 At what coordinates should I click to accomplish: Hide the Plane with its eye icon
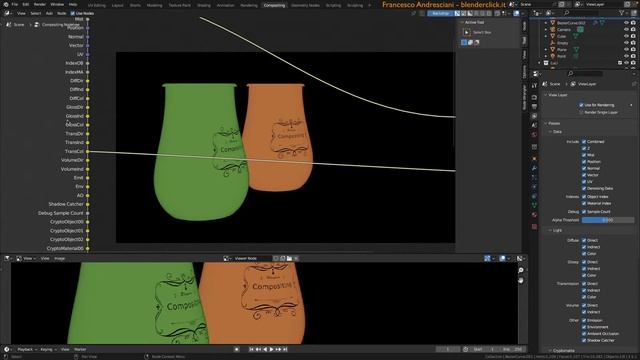[x=627, y=49]
